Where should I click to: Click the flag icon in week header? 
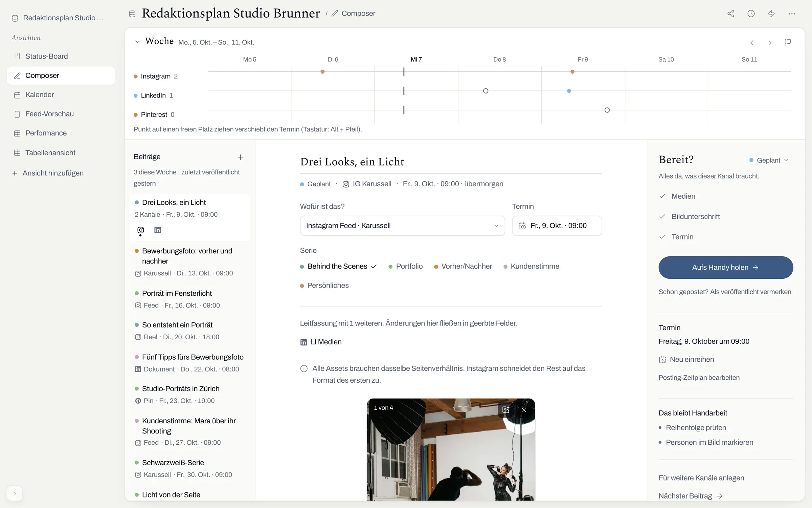(x=788, y=42)
